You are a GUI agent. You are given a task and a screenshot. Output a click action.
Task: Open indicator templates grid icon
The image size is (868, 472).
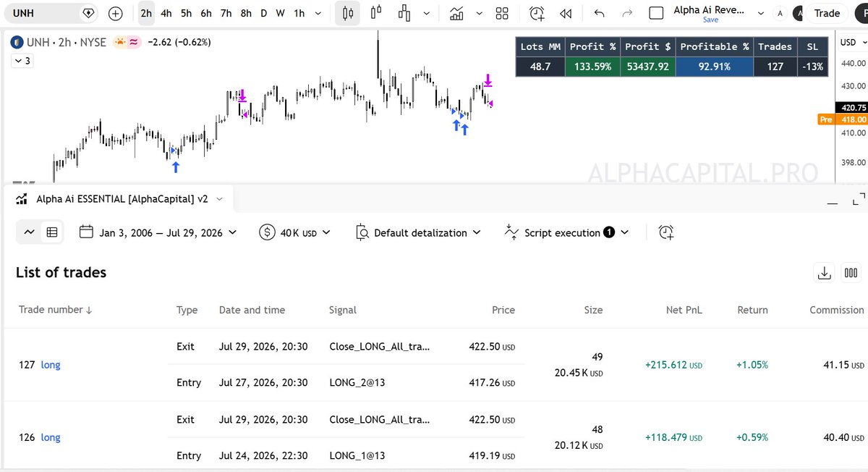(x=502, y=13)
